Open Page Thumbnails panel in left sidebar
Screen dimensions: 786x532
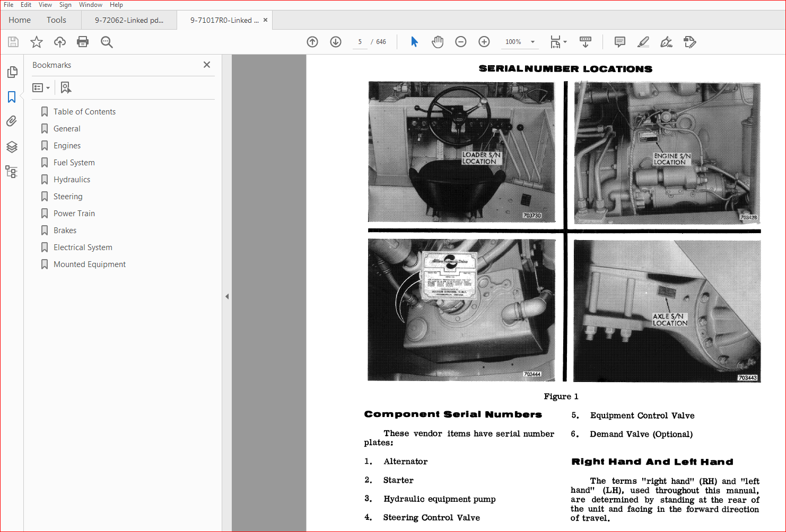(x=12, y=72)
